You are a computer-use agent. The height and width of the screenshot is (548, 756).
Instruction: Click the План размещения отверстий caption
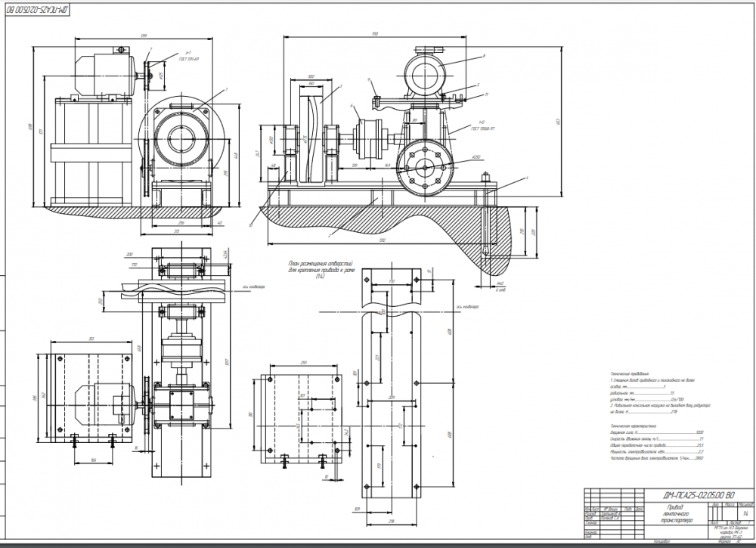pyautogui.click(x=321, y=270)
